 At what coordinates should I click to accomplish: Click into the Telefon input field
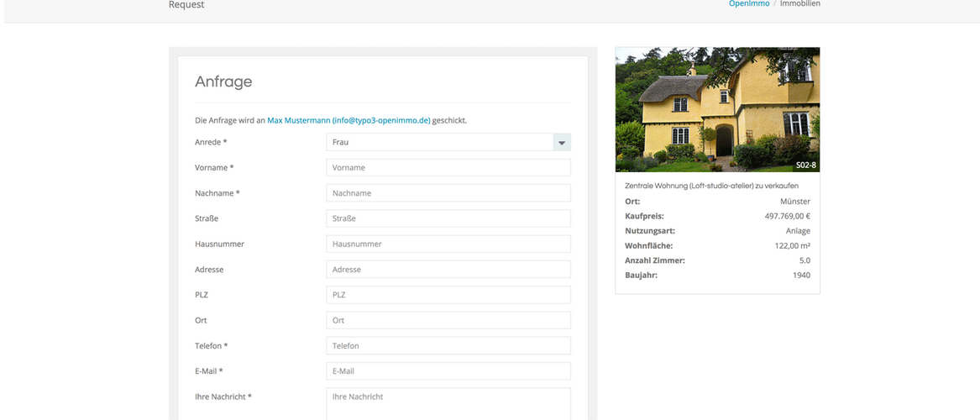click(448, 346)
